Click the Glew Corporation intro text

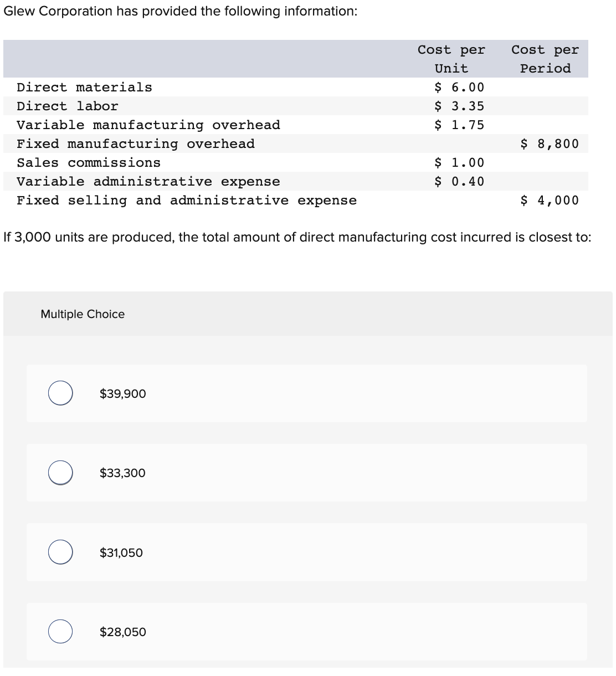180,12
